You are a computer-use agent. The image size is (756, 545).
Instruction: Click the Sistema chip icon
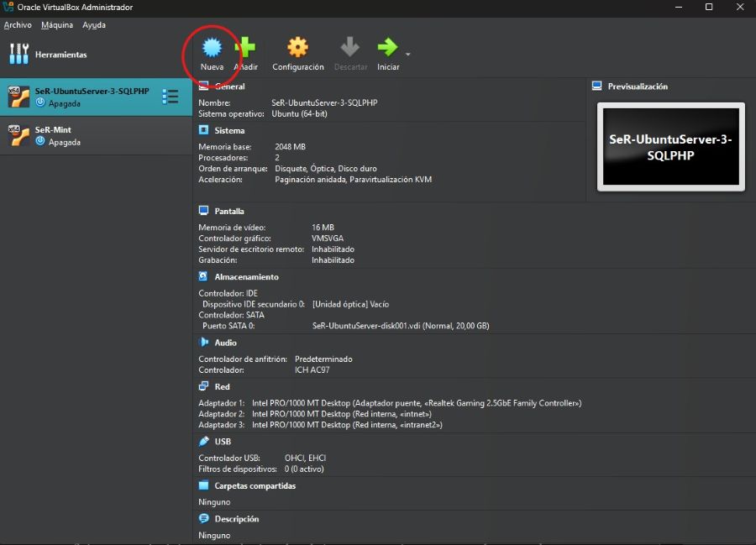pyautogui.click(x=203, y=130)
